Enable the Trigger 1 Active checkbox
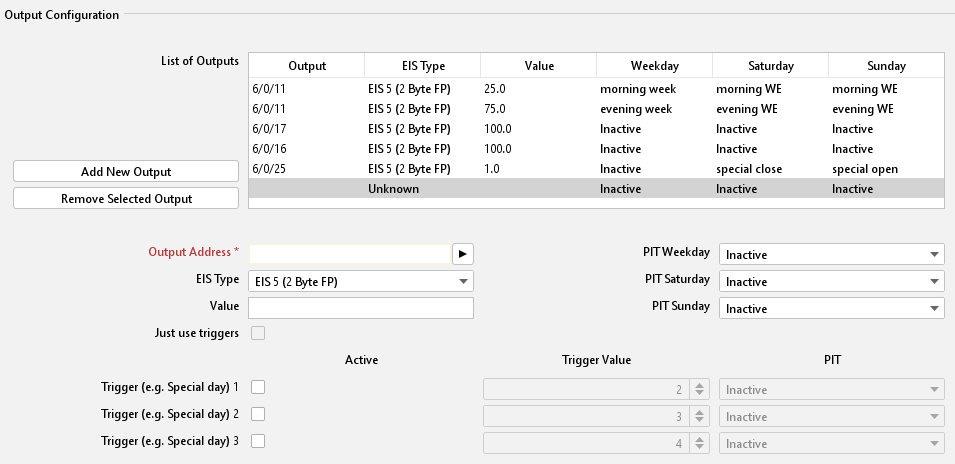Viewport: 955px width, 464px height. [258, 387]
